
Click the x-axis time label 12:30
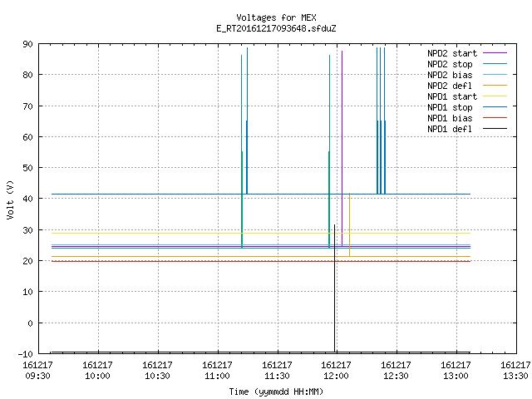396,376
